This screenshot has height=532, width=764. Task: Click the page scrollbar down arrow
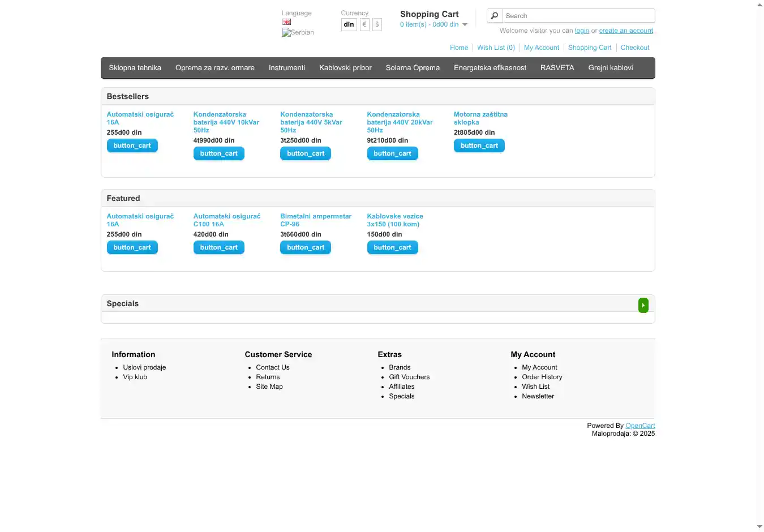coord(759,527)
